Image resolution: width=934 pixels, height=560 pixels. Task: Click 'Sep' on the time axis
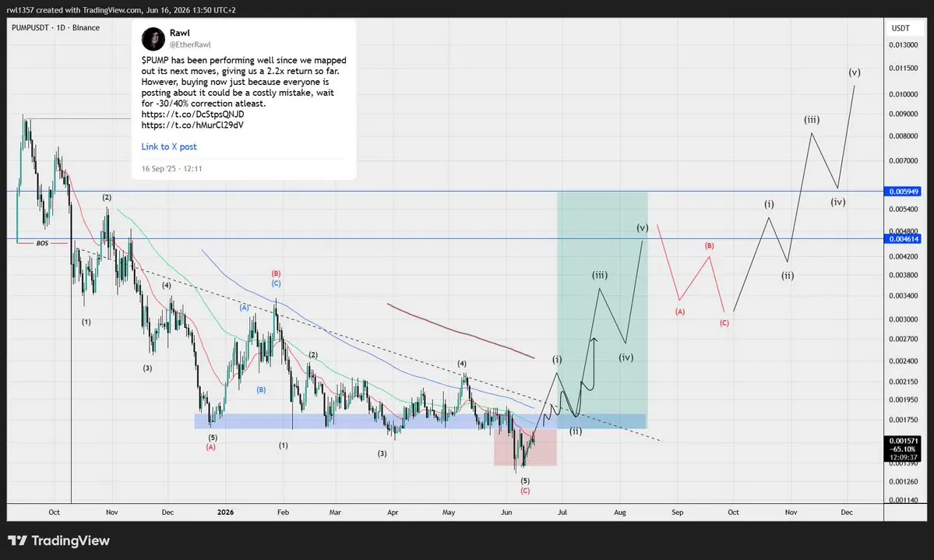click(677, 512)
